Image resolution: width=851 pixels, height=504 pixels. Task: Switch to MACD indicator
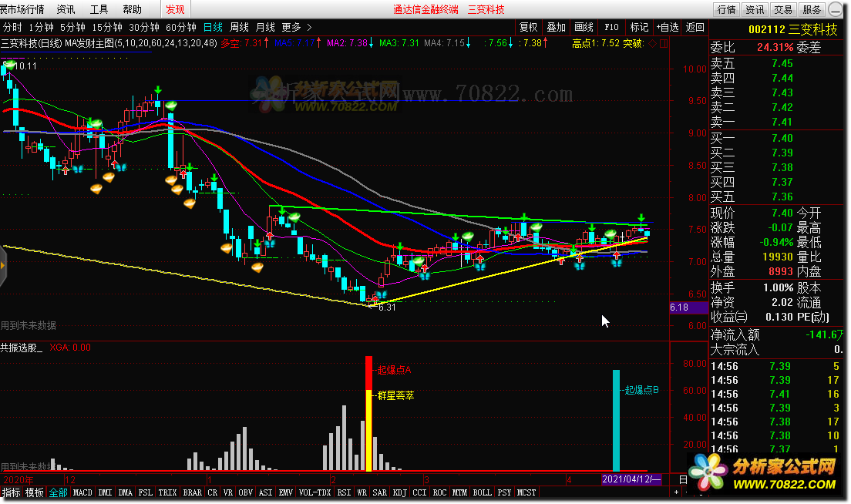(x=82, y=492)
